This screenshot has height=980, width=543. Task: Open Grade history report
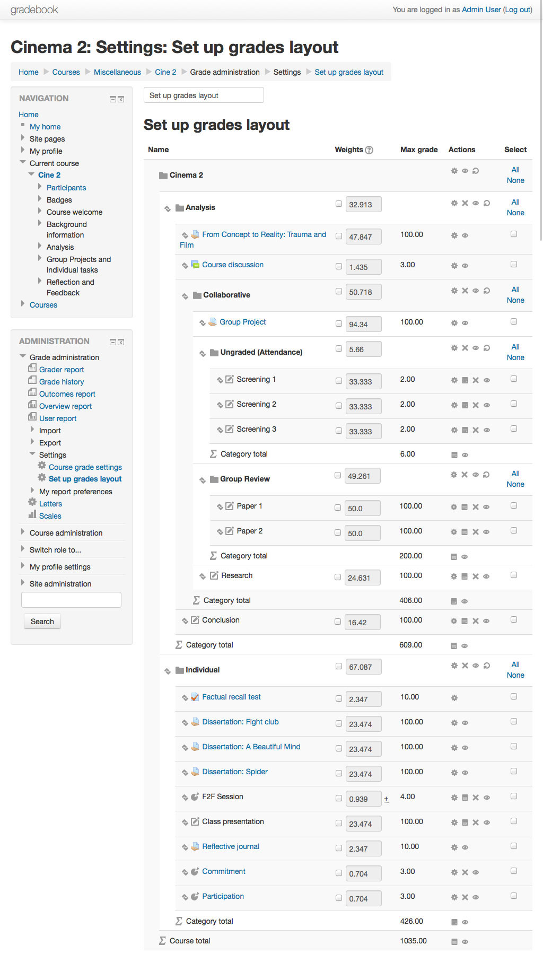[x=62, y=382]
